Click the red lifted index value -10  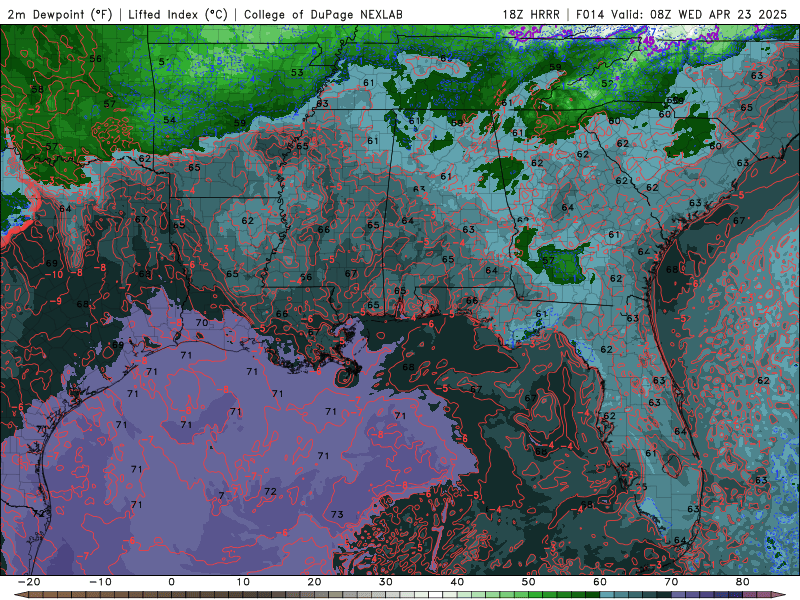(53, 274)
